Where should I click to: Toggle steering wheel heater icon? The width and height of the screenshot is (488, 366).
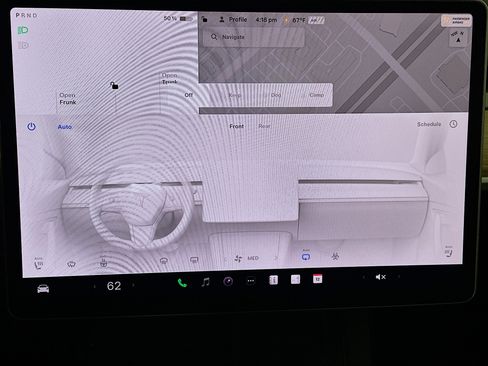coord(104,263)
